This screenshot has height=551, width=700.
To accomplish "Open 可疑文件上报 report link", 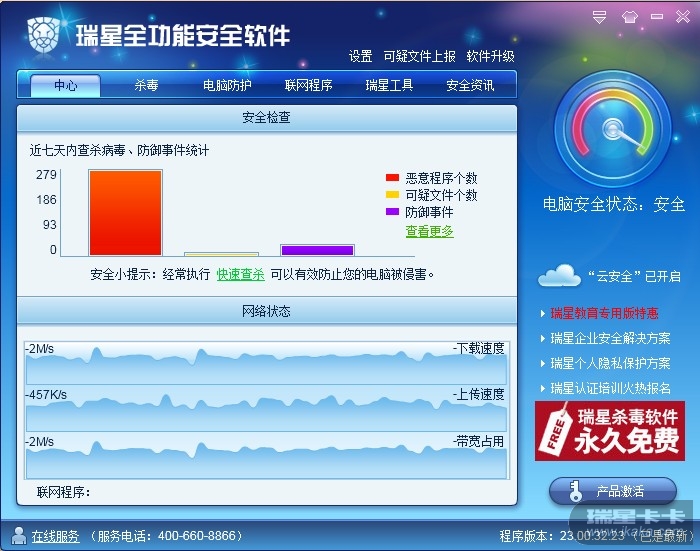I will pyautogui.click(x=419, y=56).
